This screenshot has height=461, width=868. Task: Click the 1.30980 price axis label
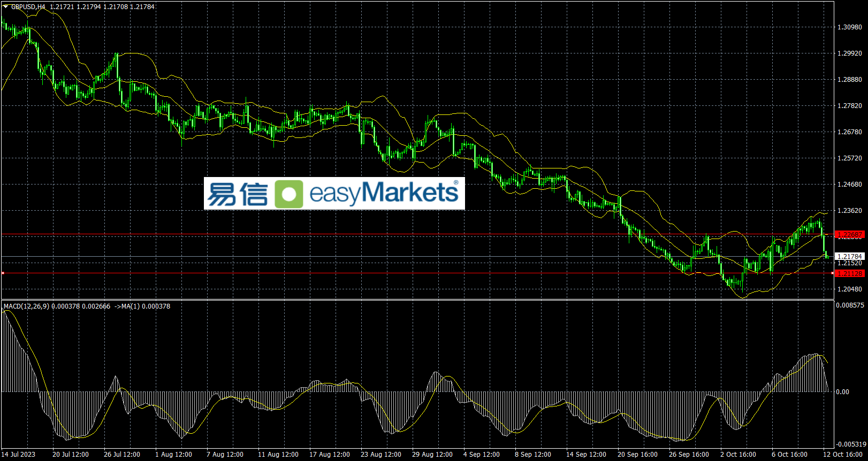coord(850,27)
